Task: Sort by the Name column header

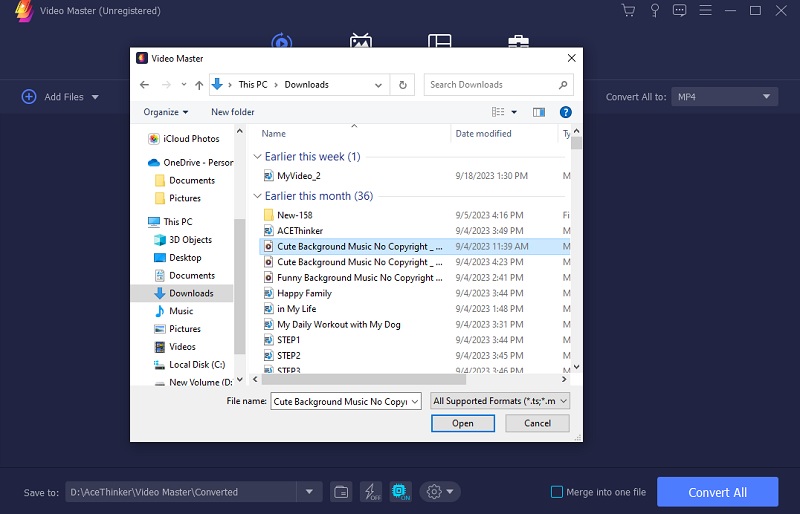Action: [273, 134]
